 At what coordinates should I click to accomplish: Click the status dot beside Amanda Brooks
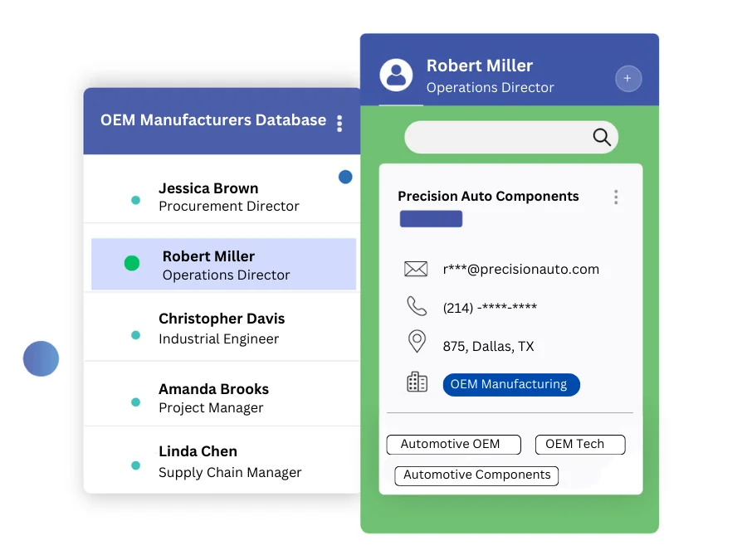tap(136, 402)
